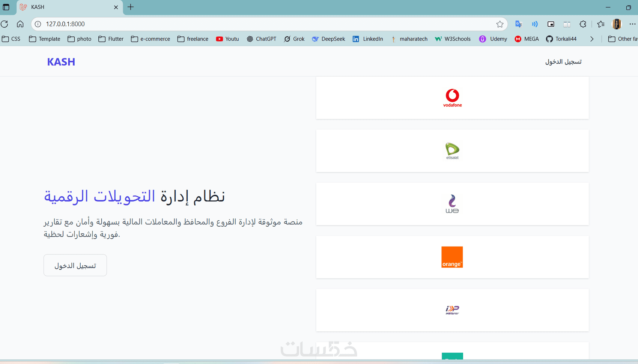Open the browser profile avatar

[617, 24]
